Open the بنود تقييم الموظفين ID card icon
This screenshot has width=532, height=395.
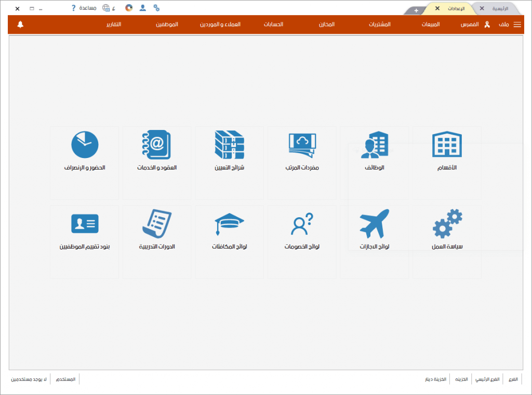pos(85,223)
